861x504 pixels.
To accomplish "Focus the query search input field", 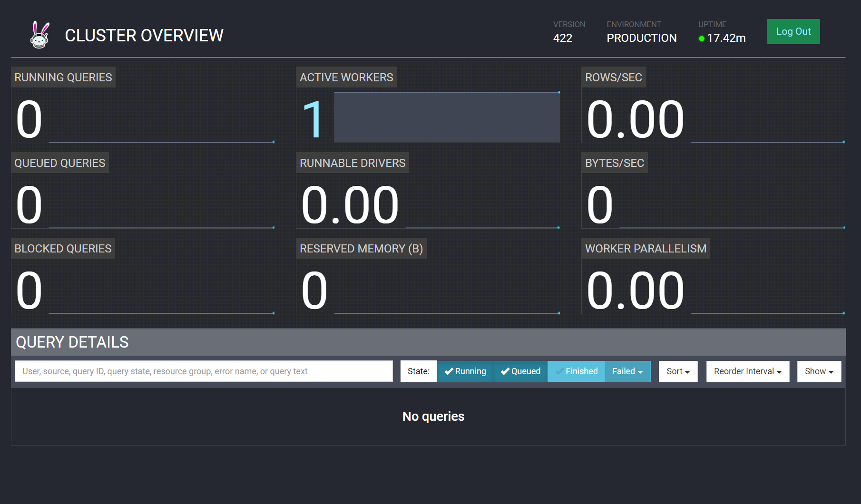I will tap(204, 371).
